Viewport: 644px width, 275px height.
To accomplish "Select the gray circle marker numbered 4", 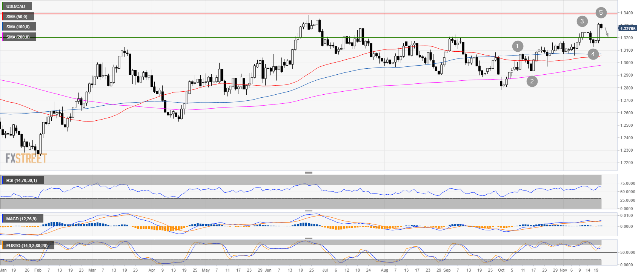I will [x=593, y=54].
